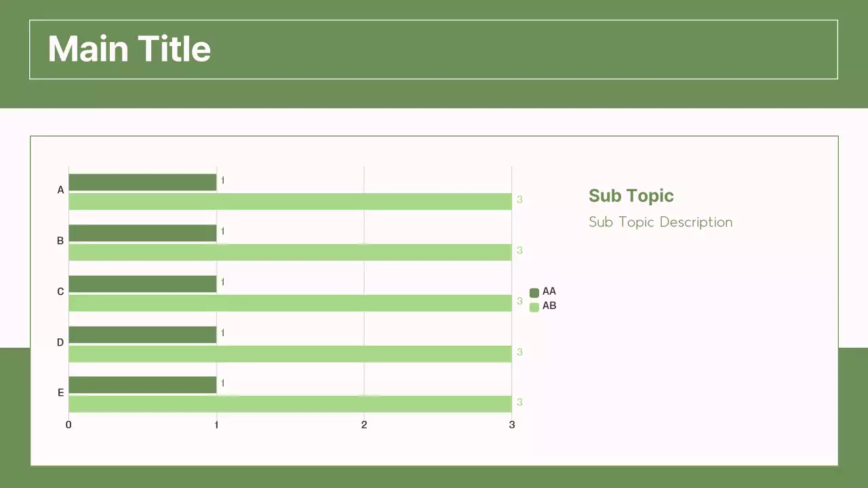Click the axis value 3 label

point(512,425)
